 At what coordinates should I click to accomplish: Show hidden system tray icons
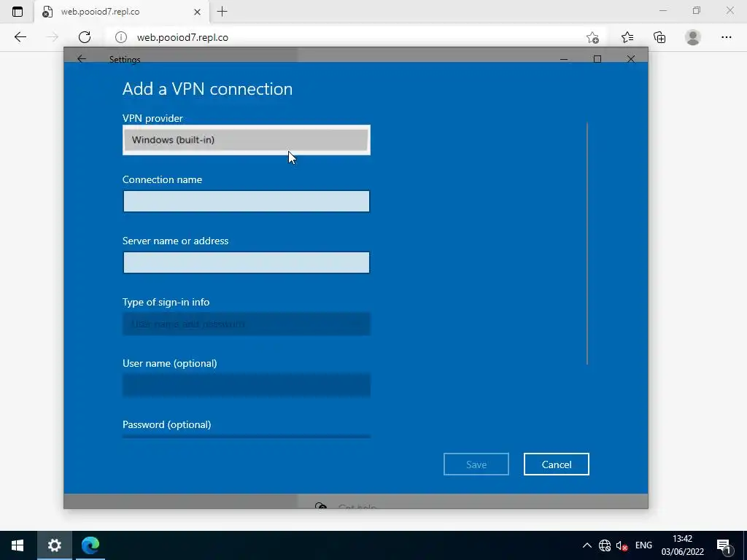[587, 545]
